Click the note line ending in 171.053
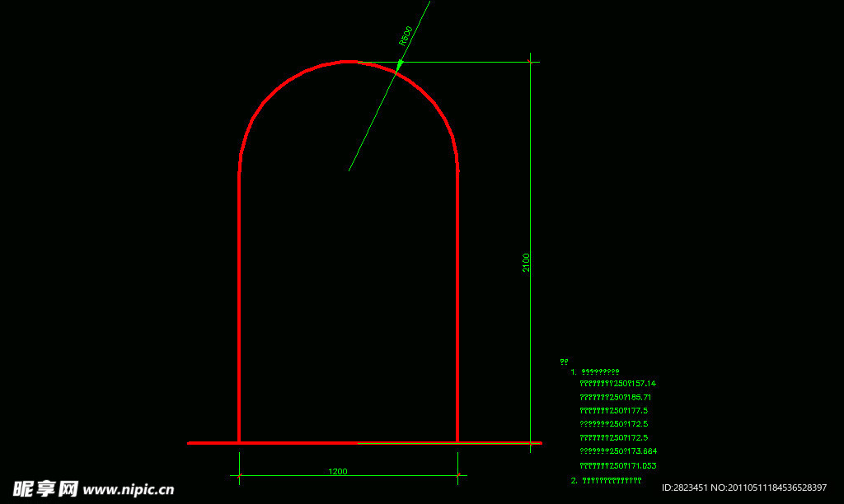This screenshot has height=504, width=844. point(618,465)
